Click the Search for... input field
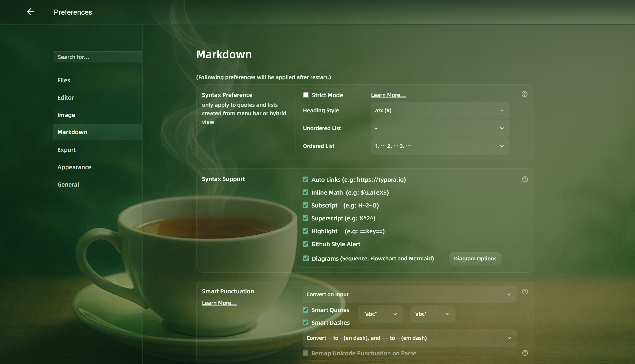This screenshot has height=364, width=635. pyautogui.click(x=97, y=57)
